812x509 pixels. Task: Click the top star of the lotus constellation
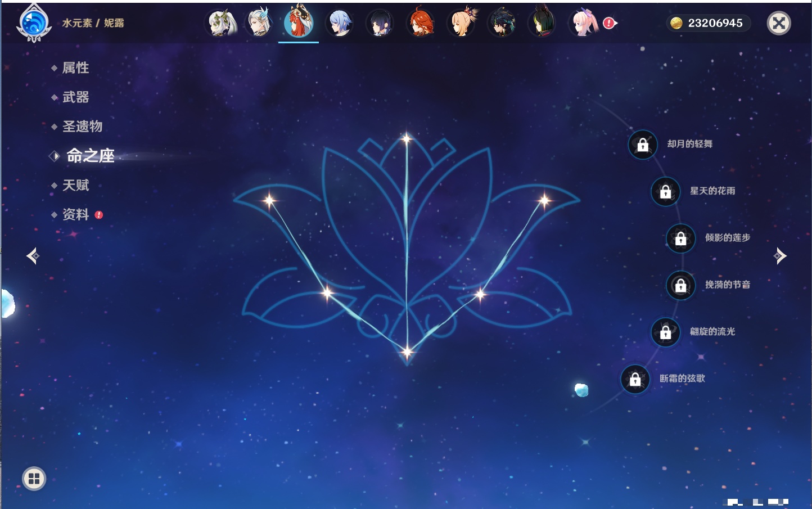pos(407,138)
